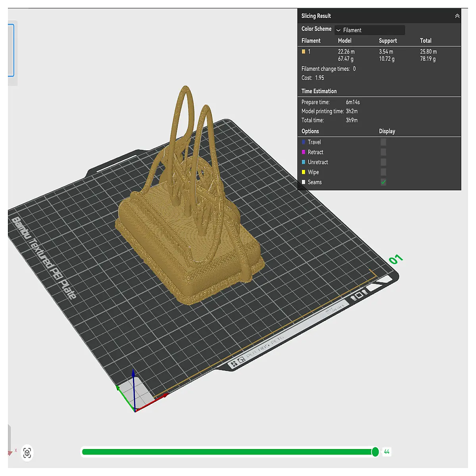
Task: Click the model weight "67.47 g"
Action: pyautogui.click(x=345, y=59)
